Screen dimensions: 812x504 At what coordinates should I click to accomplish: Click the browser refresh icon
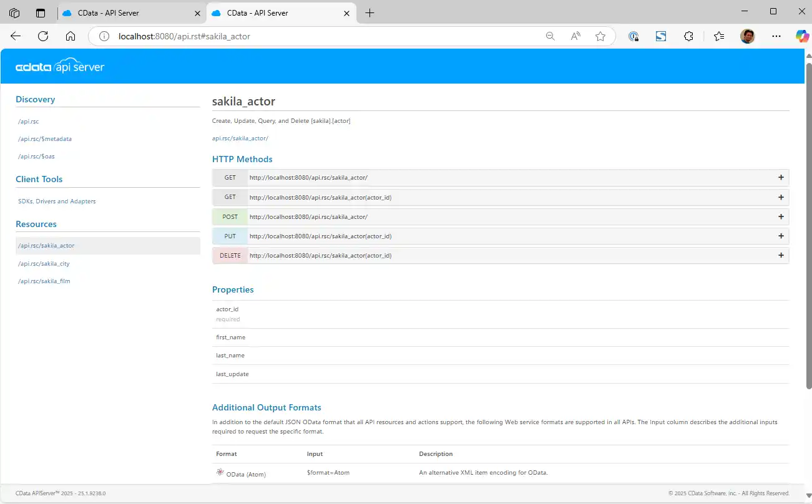click(43, 36)
